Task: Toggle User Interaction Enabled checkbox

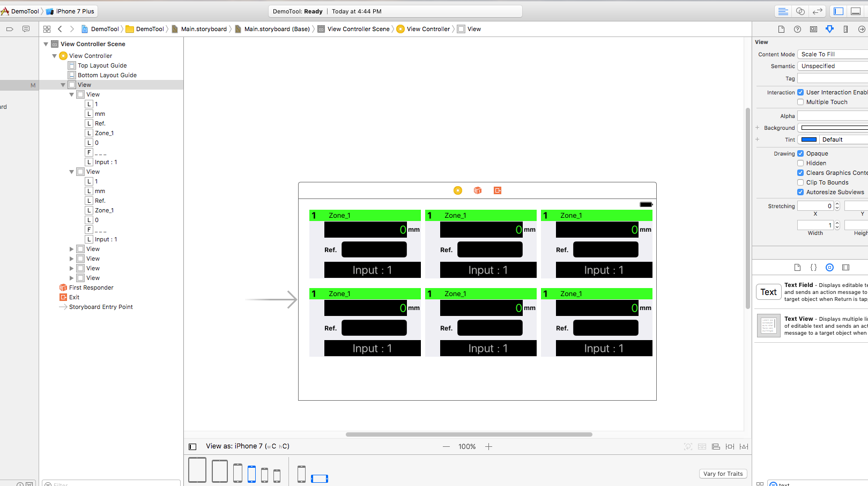Action: (x=800, y=92)
